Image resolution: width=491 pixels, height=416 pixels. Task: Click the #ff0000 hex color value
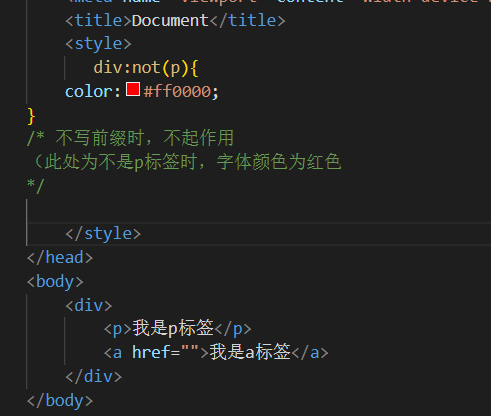[177, 92]
